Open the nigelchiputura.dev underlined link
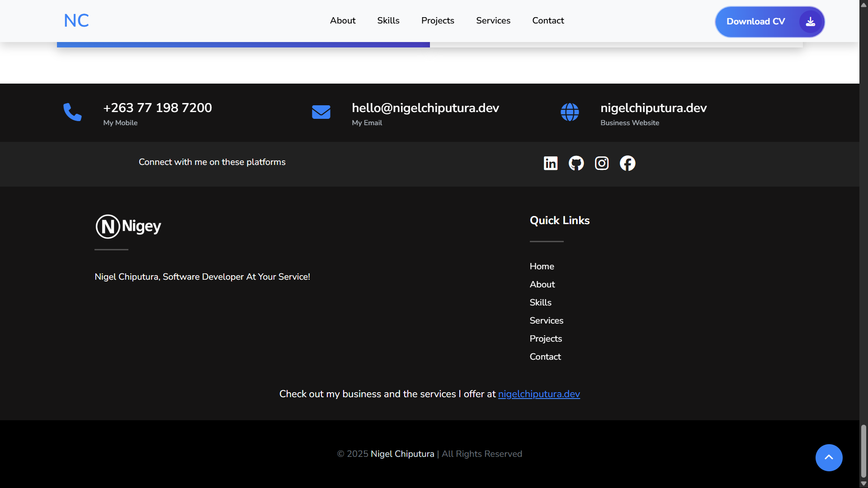Image resolution: width=868 pixels, height=488 pixels. tap(539, 394)
